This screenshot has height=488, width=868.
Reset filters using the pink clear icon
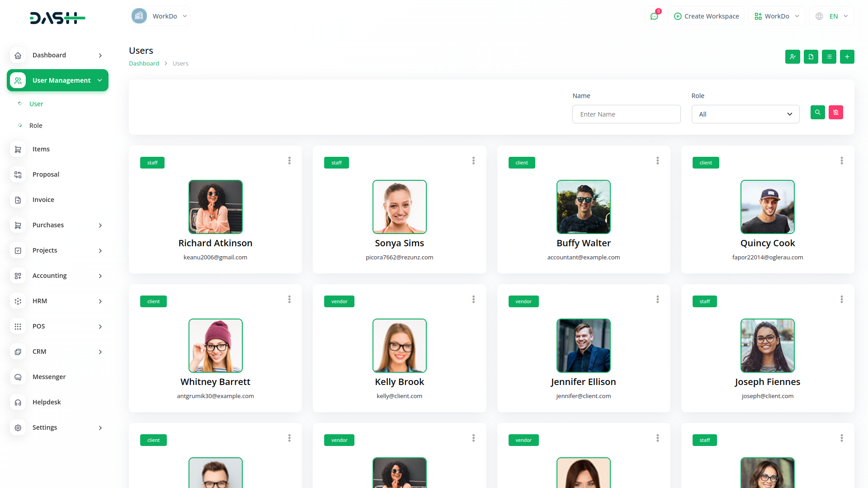tap(835, 112)
